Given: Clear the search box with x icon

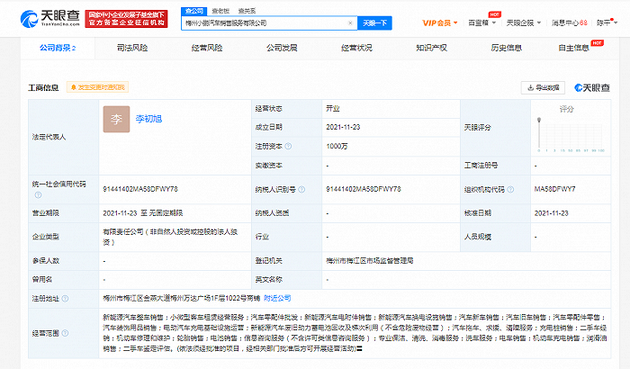Looking at the screenshot, I should point(350,23).
